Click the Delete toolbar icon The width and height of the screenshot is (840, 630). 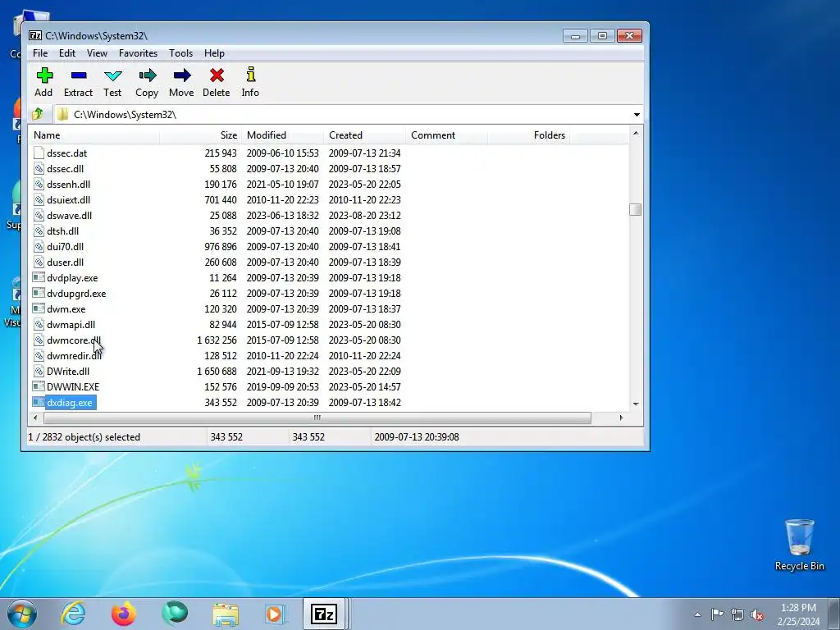click(217, 75)
